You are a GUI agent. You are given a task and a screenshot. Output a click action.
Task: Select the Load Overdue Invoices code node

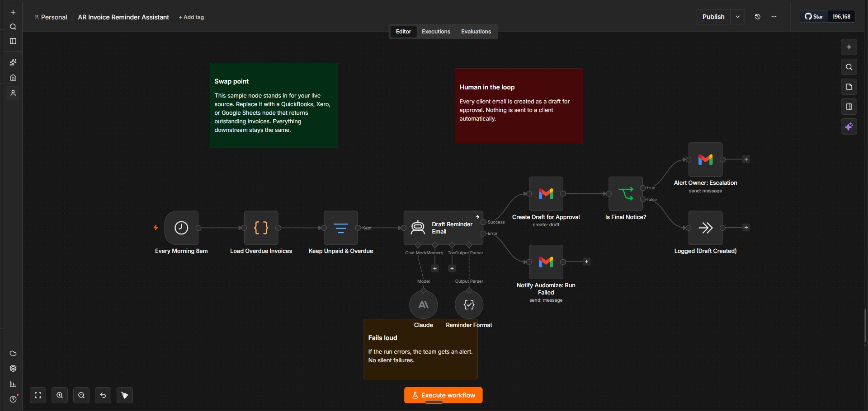[x=261, y=228]
